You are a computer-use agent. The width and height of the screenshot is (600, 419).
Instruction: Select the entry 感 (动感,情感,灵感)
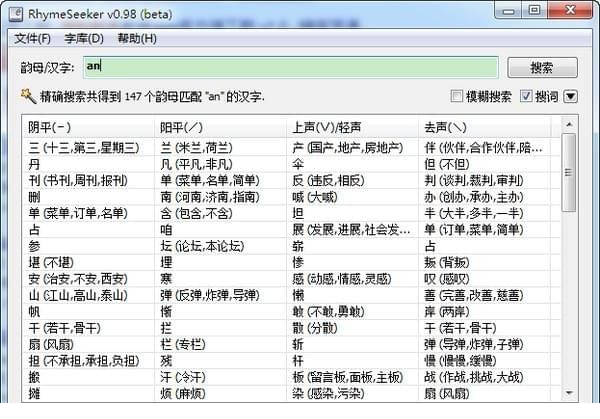(x=342, y=279)
